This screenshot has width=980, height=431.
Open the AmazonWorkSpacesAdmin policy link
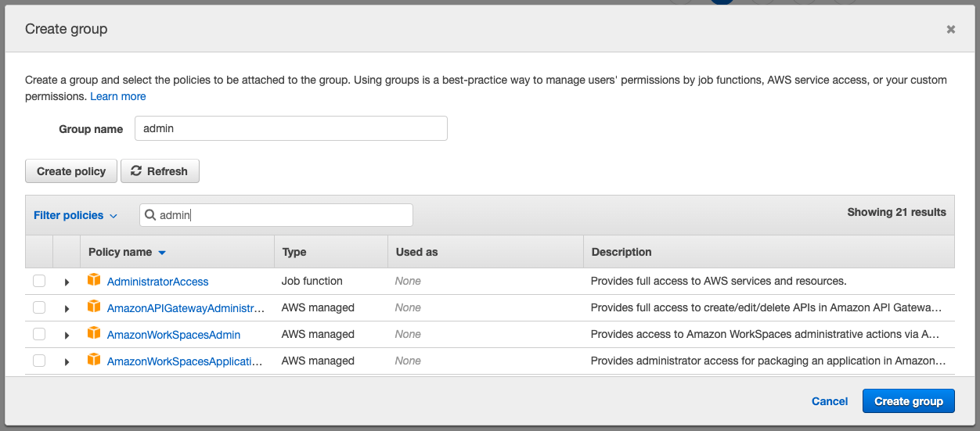pyautogui.click(x=174, y=335)
